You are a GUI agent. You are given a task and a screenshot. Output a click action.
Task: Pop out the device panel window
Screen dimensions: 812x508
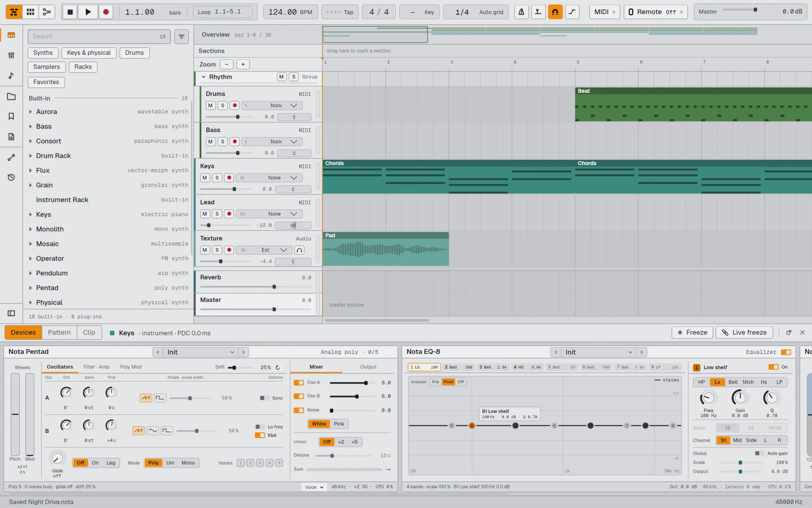pos(789,332)
